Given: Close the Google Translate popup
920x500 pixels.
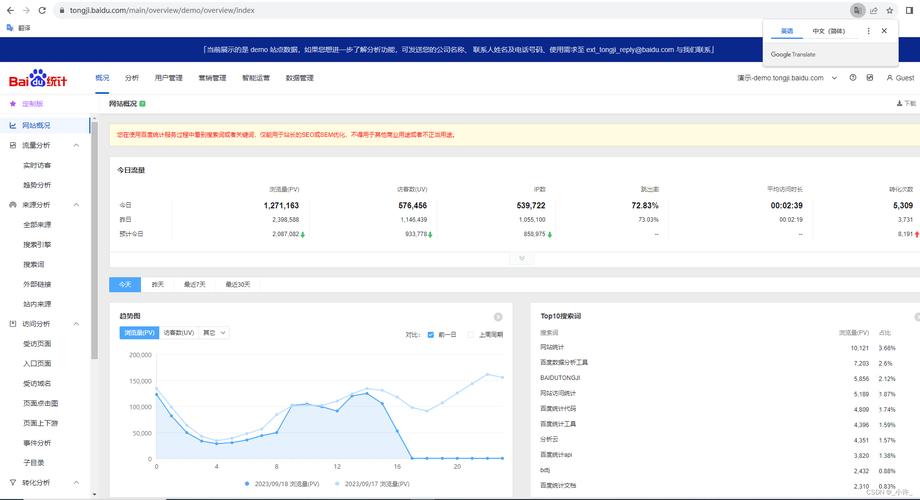Looking at the screenshot, I should point(884,31).
